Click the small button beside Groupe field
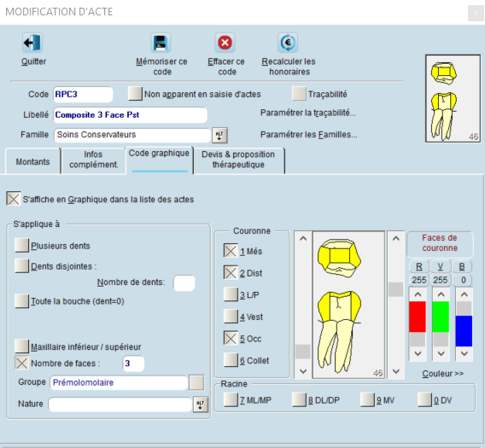 196,382
